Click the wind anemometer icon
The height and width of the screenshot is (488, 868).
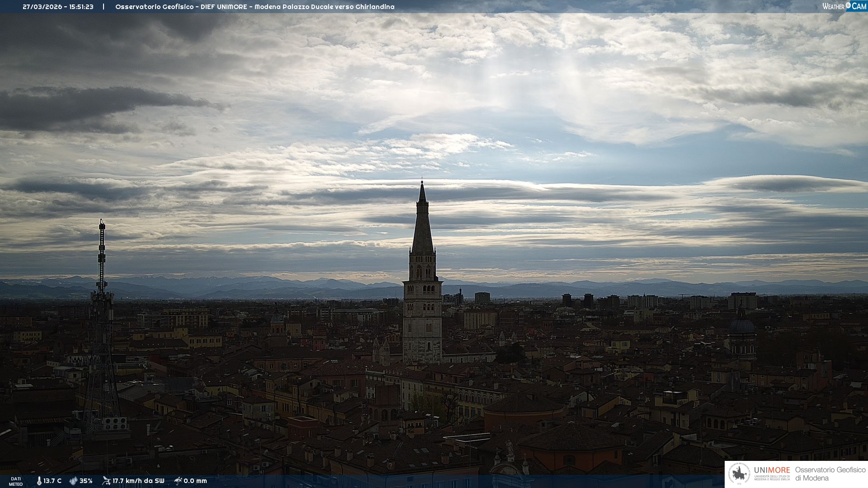click(106, 481)
